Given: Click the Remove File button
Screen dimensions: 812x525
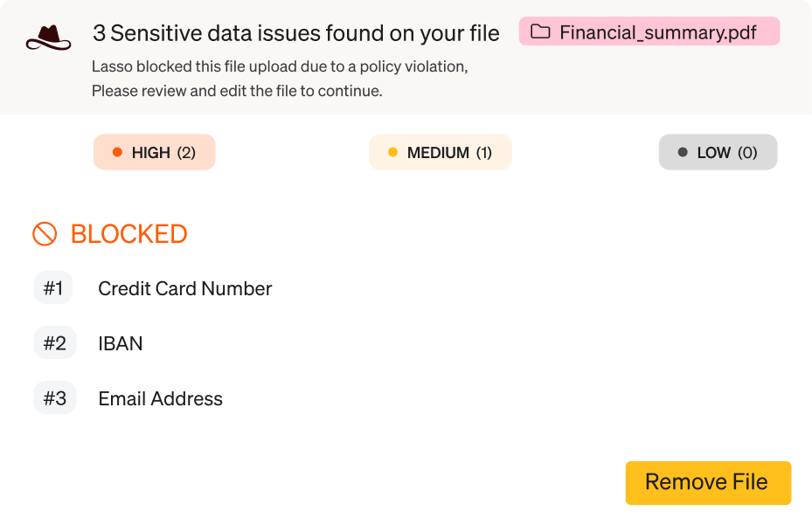Looking at the screenshot, I should (x=708, y=482).
